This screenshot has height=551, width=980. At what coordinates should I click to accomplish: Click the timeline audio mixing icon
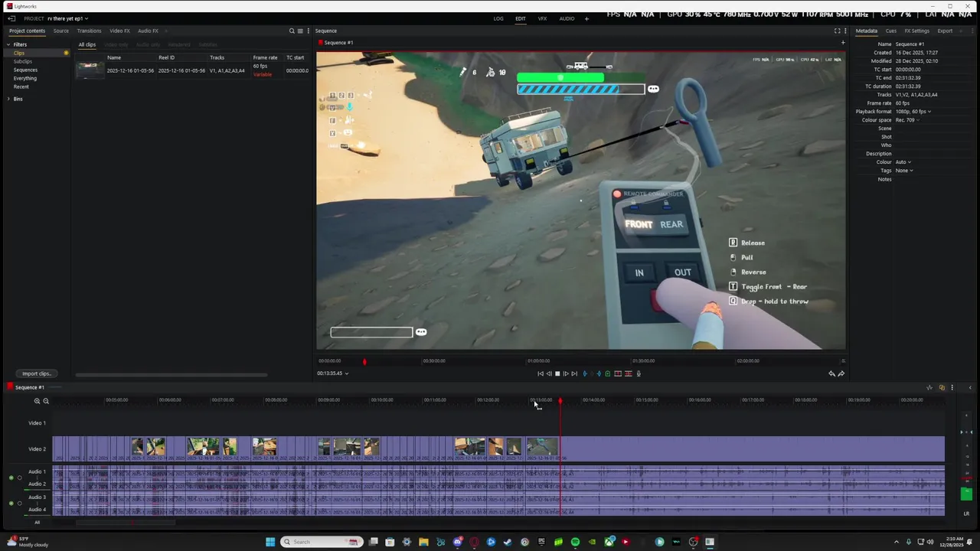tap(929, 387)
